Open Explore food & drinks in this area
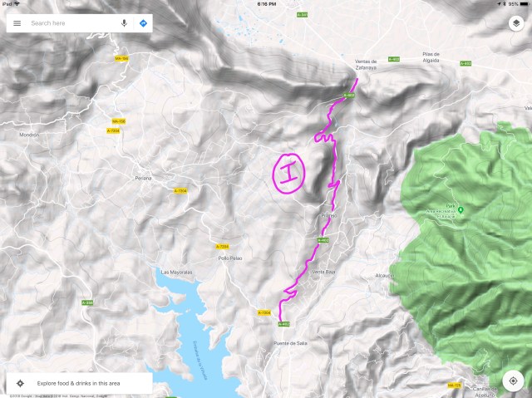This screenshot has height=398, width=532. [x=80, y=383]
